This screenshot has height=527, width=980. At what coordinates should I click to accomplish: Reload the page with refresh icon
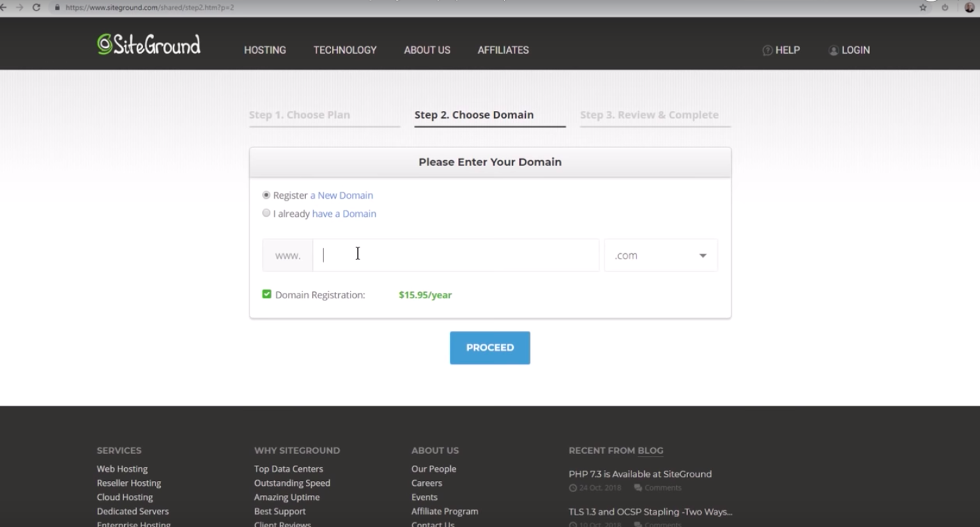(36, 7)
